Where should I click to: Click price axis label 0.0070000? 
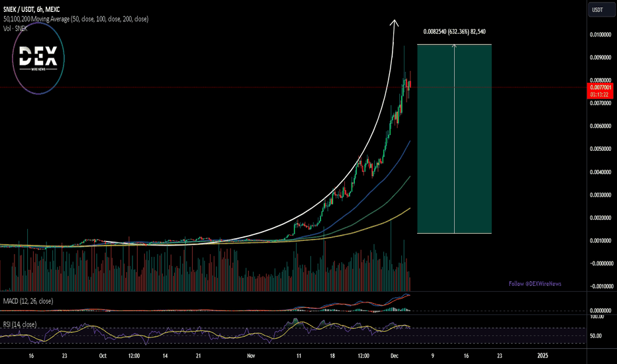coord(600,103)
